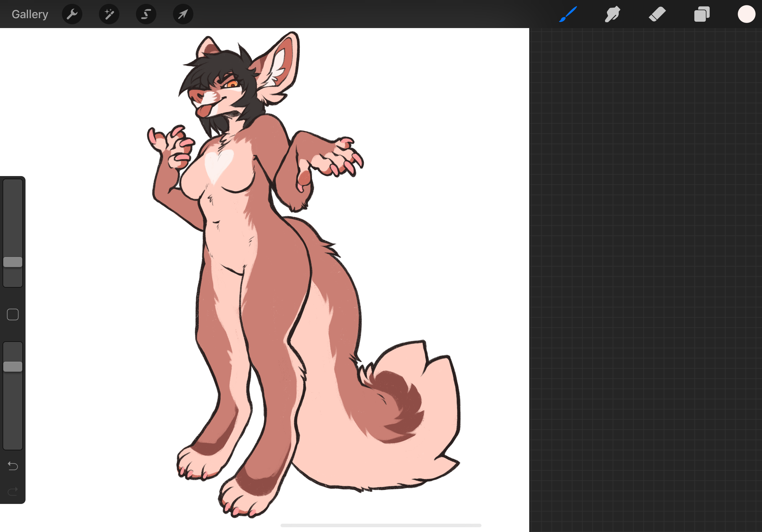Open the Actions wrench menu

(x=72, y=14)
